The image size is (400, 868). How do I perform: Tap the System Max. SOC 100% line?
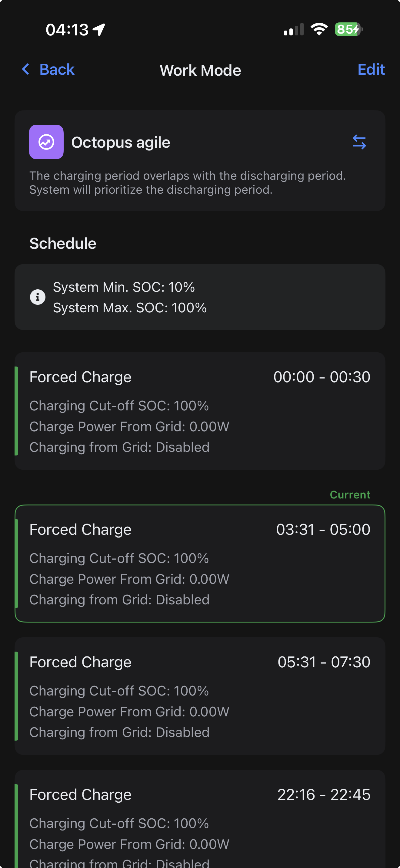[130, 307]
